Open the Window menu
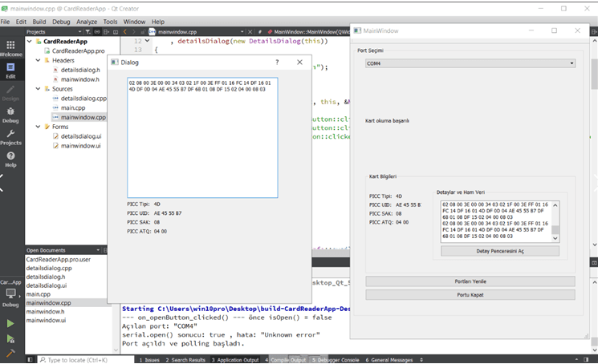This screenshot has width=598, height=364. [134, 22]
